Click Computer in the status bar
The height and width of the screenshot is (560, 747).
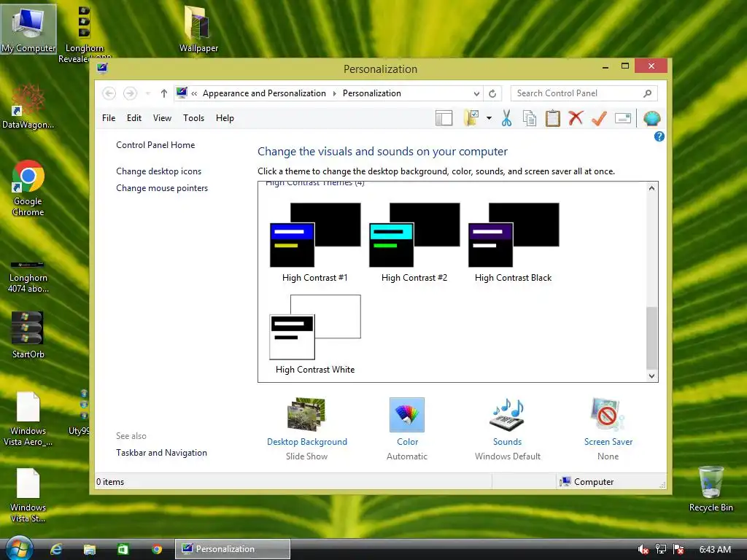click(x=587, y=481)
